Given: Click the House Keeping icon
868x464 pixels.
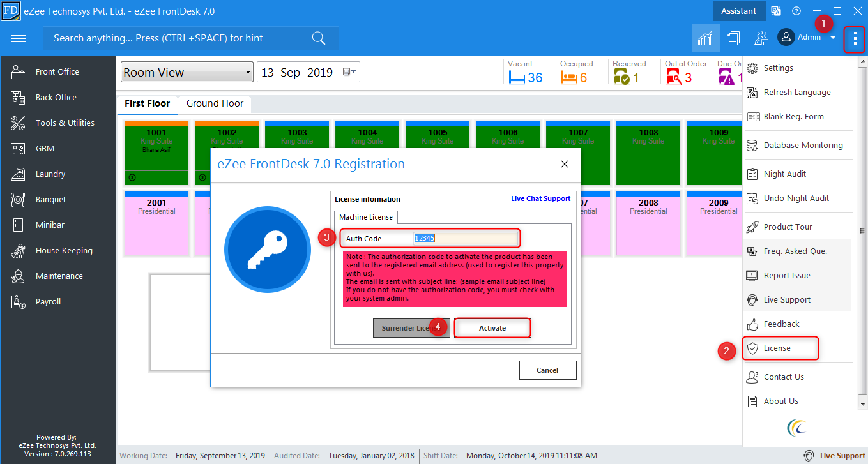Looking at the screenshot, I should [x=17, y=251].
